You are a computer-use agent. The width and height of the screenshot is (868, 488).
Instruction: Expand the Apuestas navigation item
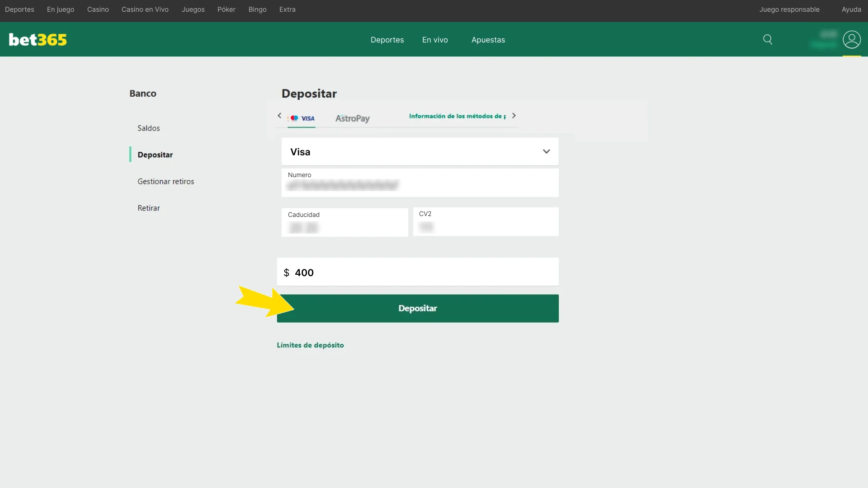tap(488, 40)
